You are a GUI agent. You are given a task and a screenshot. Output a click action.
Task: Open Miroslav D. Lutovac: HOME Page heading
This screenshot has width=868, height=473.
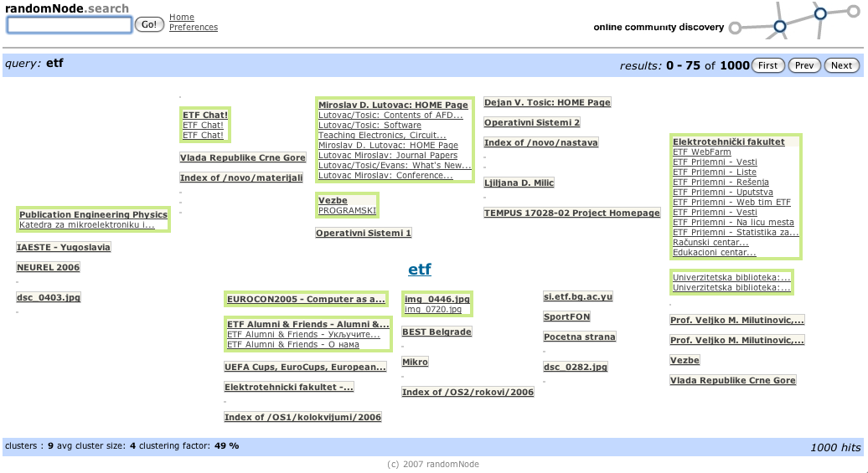[393, 105]
